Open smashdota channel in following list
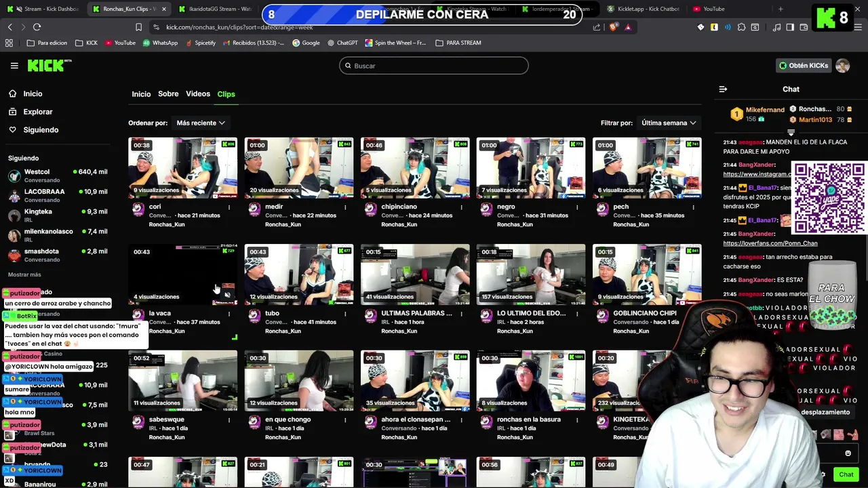Viewport: 868px width, 488px height. tap(58, 255)
